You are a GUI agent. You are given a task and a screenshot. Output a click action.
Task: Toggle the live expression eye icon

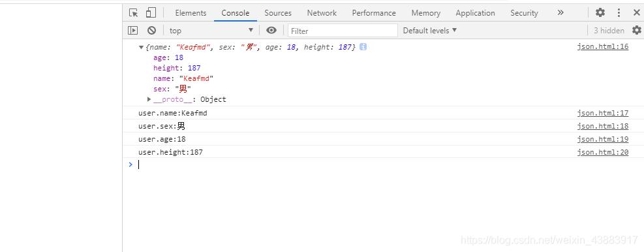pyautogui.click(x=271, y=30)
